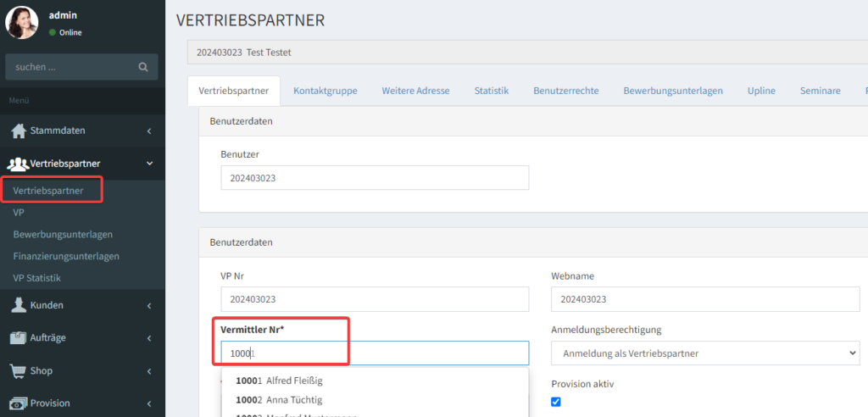The image size is (868, 417).
Task: Click the Vertriebspartner people icon
Action: (18, 164)
